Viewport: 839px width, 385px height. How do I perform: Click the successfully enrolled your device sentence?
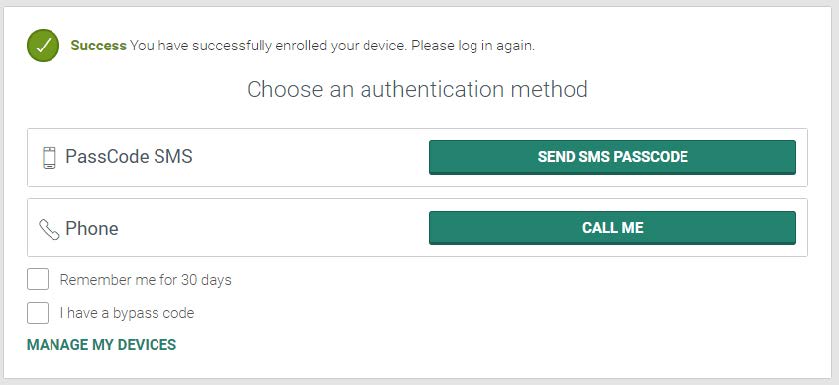point(269,45)
